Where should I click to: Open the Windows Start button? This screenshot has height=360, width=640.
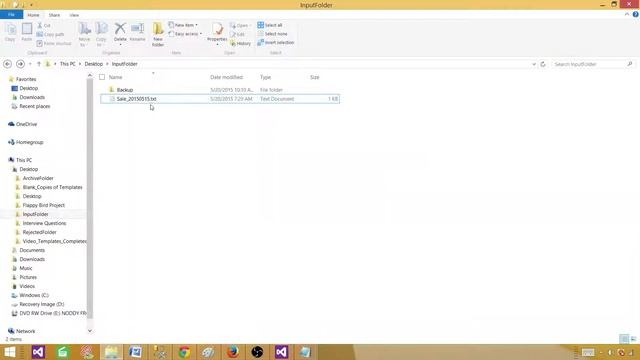(x=10, y=352)
